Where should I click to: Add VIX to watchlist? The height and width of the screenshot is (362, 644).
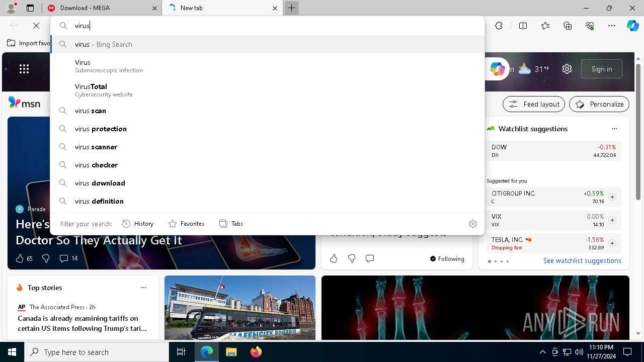point(612,220)
